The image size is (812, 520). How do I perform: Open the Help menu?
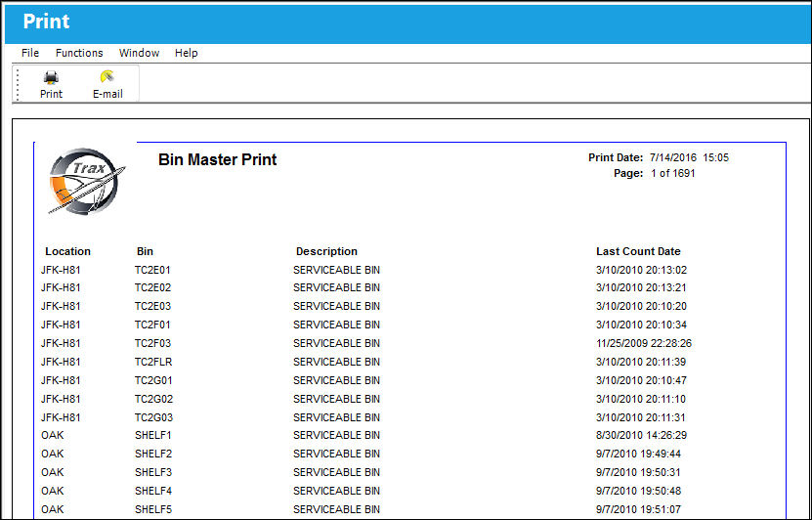tap(186, 53)
